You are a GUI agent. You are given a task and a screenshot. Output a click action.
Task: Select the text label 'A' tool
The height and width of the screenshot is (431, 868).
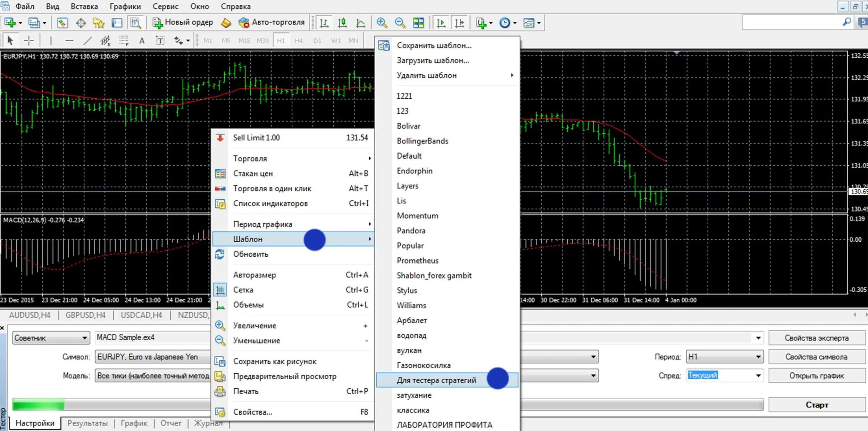pos(142,41)
